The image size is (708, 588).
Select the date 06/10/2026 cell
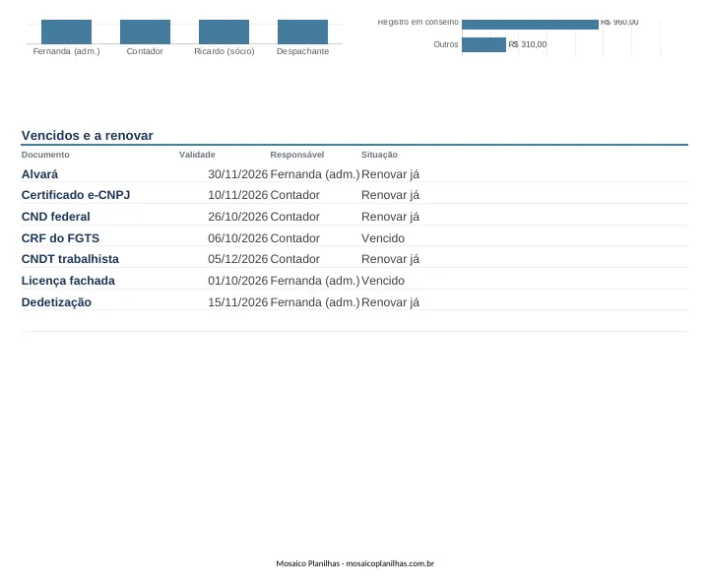pos(238,238)
